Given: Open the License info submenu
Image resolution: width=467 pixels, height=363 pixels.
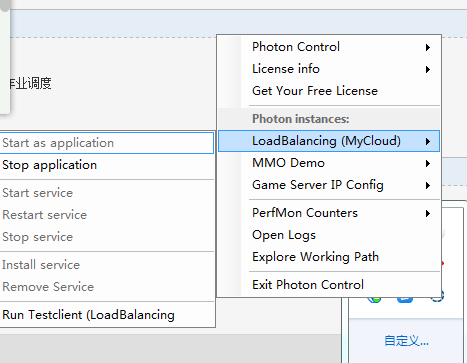Looking at the screenshot, I should pyautogui.click(x=329, y=69).
